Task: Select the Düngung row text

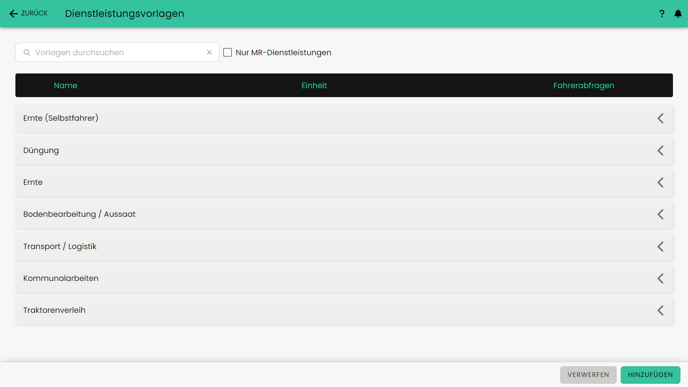Action: click(x=41, y=150)
